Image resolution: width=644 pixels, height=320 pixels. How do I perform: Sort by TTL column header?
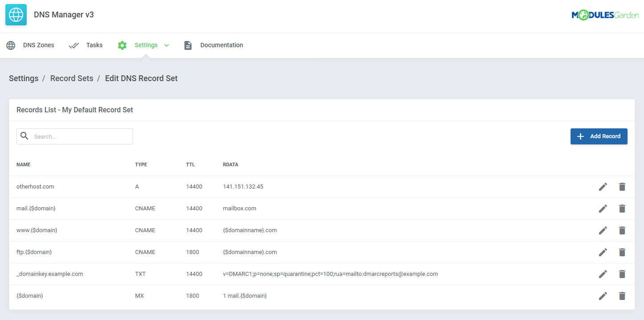pyautogui.click(x=190, y=164)
